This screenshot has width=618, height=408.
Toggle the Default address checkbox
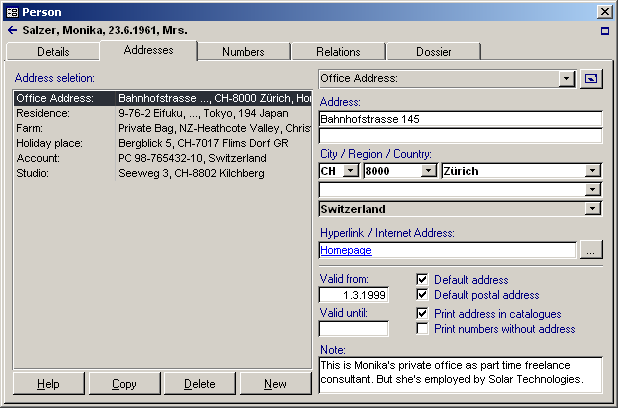(x=422, y=280)
